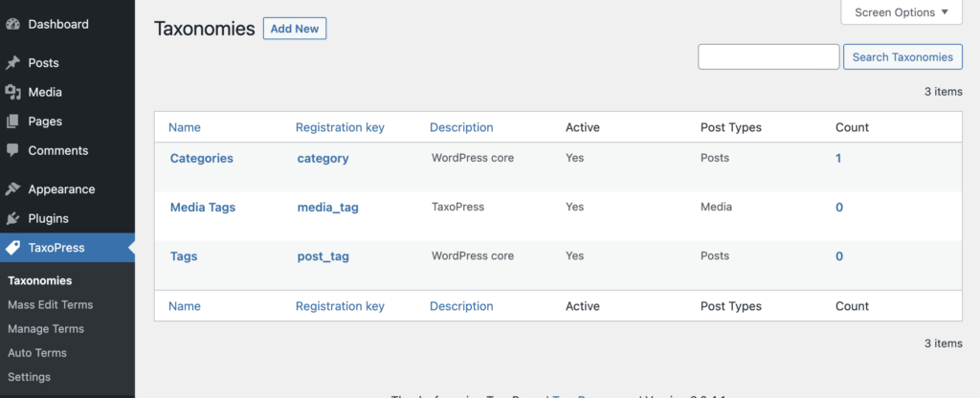
Task: Sort by Registration key in footer
Action: (x=340, y=306)
